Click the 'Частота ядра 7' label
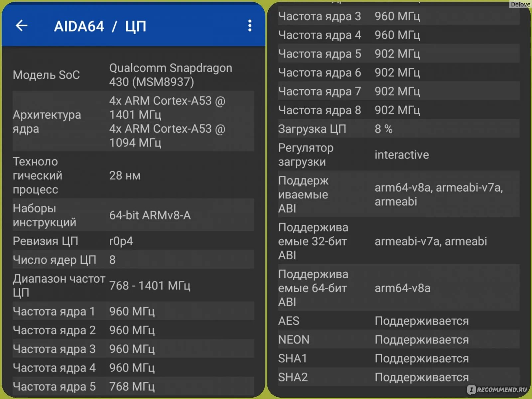532x399 pixels. 320,91
